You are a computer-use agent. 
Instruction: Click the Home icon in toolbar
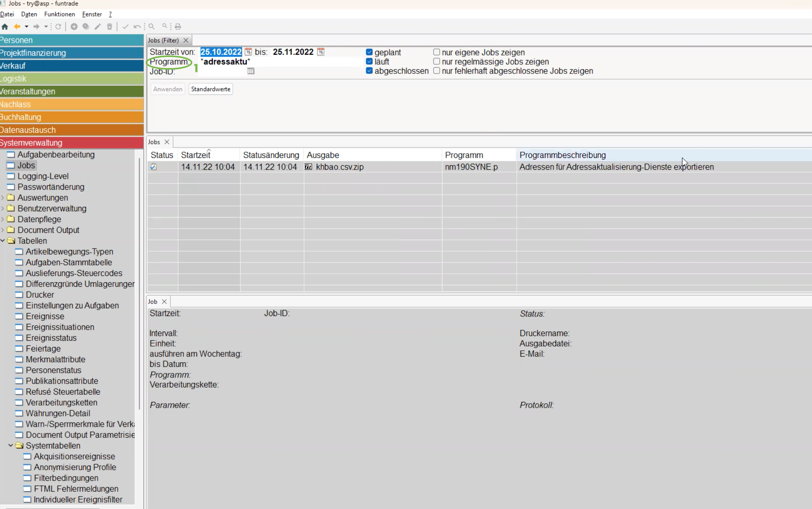(5, 27)
